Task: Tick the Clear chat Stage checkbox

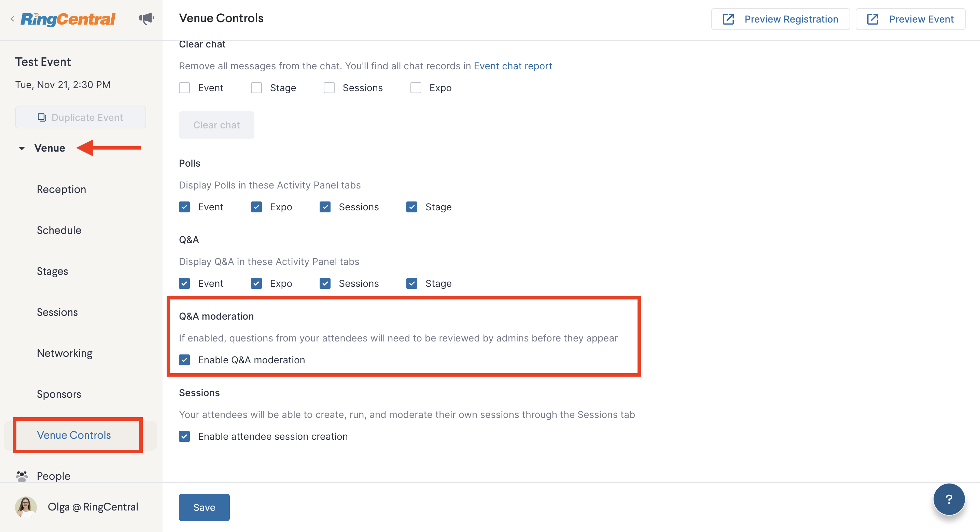Action: tap(256, 88)
